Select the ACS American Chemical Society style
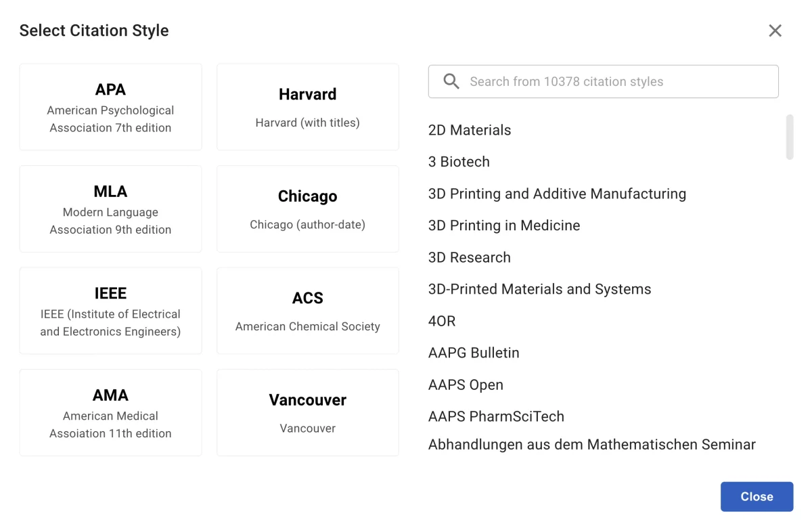The image size is (812, 524). pos(307,310)
